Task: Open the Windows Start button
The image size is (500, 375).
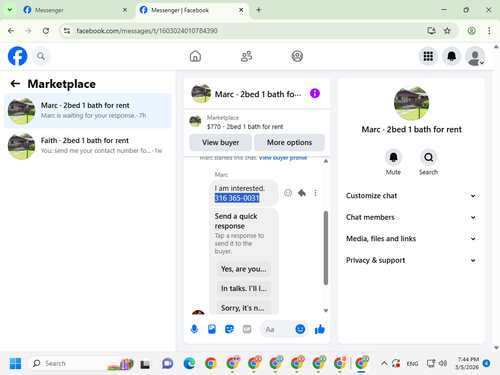Action: (x=15, y=363)
